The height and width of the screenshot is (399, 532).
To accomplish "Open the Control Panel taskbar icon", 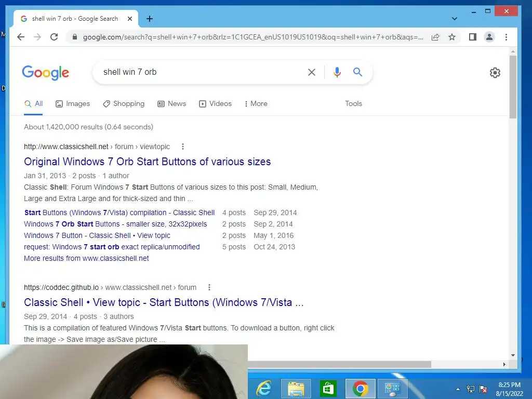I will pyautogui.click(x=393, y=389).
